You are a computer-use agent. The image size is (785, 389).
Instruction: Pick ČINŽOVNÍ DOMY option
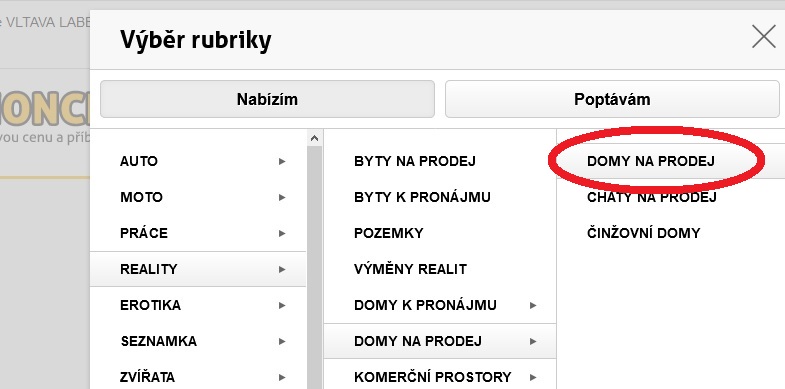coord(643,233)
